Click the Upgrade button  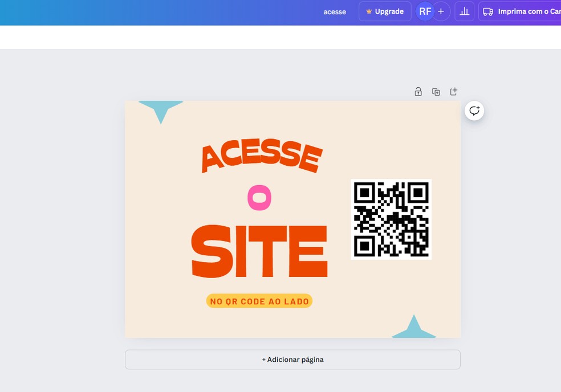click(385, 11)
